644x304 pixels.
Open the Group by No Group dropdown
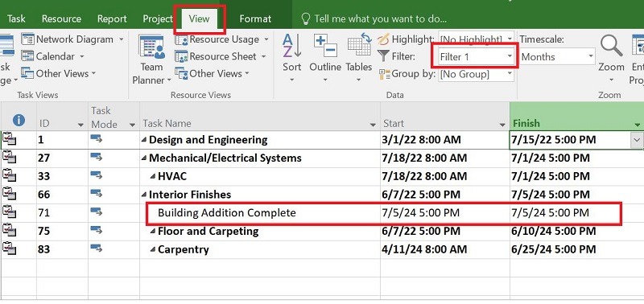click(x=476, y=74)
